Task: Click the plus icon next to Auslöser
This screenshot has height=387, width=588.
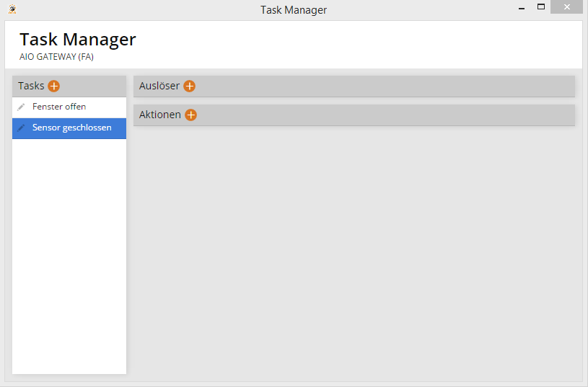Action: (190, 86)
